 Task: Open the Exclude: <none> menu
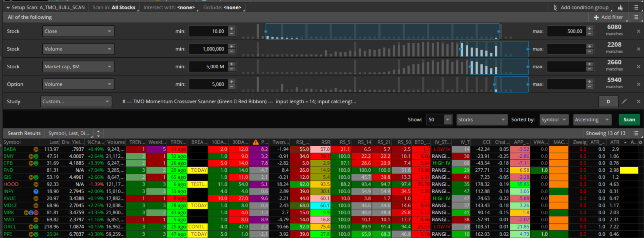click(223, 7)
